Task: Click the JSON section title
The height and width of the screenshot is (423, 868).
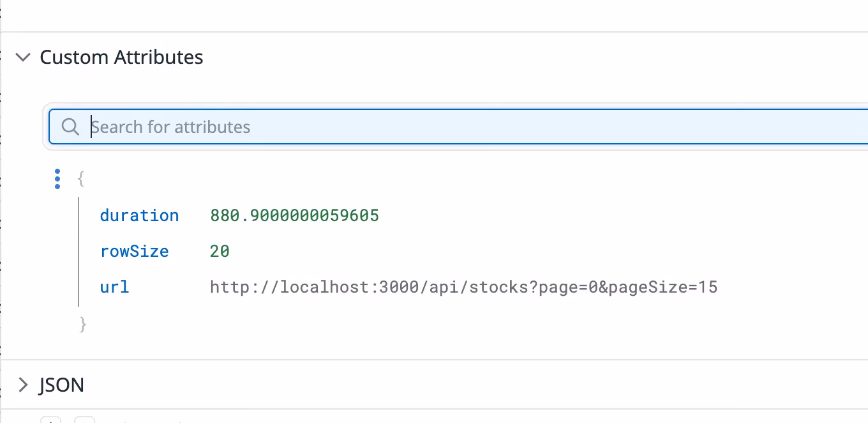Action: pos(62,385)
